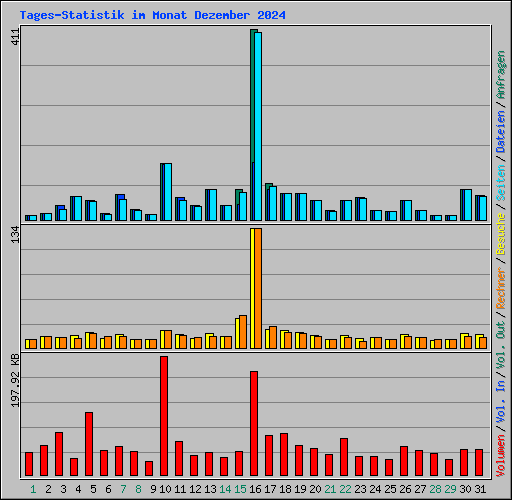Click day label '18' on the x-axis
This screenshot has width=512, height=500.
(285, 489)
